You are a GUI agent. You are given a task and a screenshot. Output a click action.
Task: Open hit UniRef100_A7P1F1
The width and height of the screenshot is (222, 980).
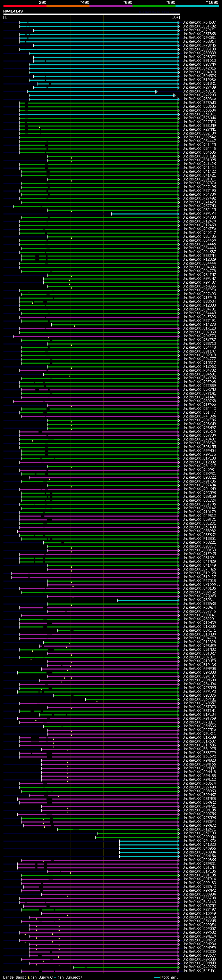coord(199,30)
